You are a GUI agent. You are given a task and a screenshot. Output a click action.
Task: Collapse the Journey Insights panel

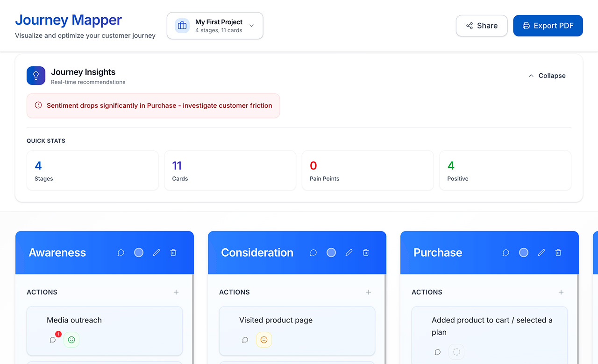coord(547,76)
